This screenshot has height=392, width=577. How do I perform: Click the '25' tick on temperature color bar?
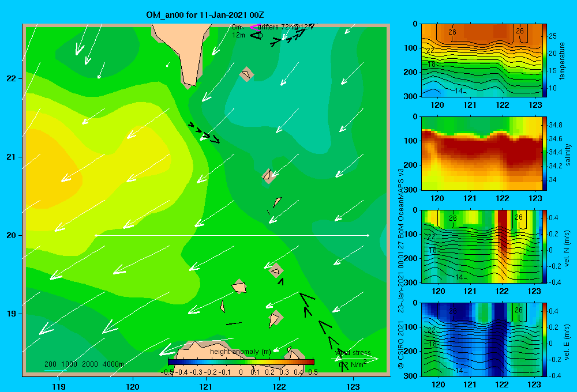553,36
